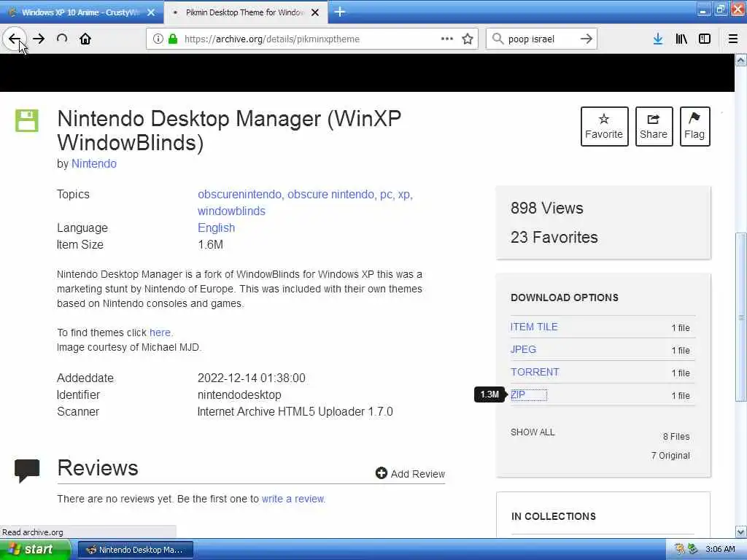Follow the 'here' themes link
The width and height of the screenshot is (747, 560).
pos(160,332)
